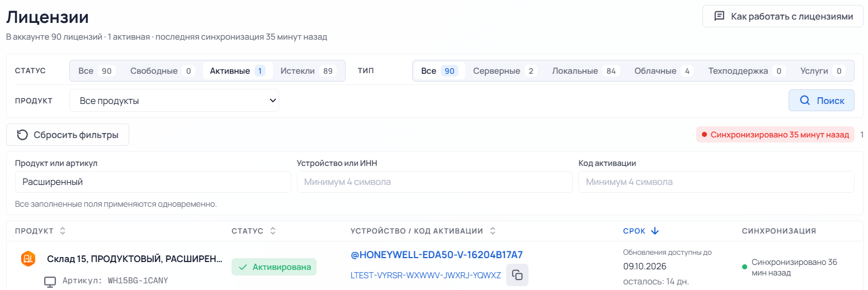Click red 'Синхронизировано 35 минут назад' badge
The height and width of the screenshot is (290, 868).
pos(775,135)
